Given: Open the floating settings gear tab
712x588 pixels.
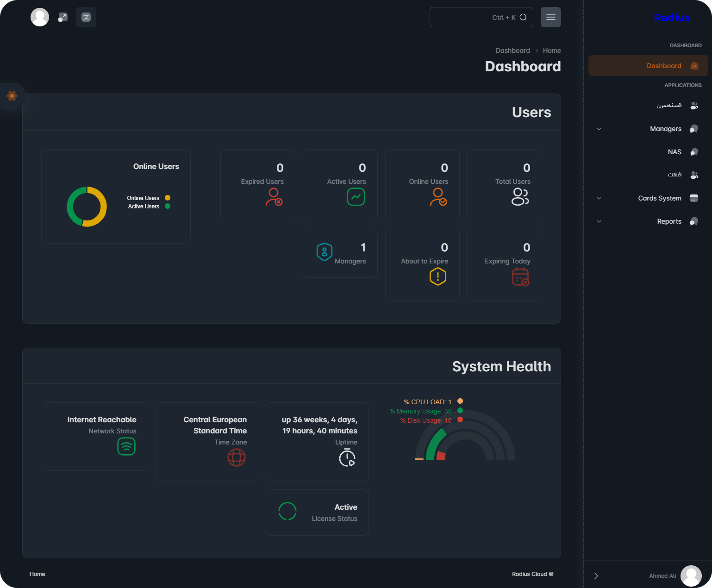Looking at the screenshot, I should coord(12,96).
